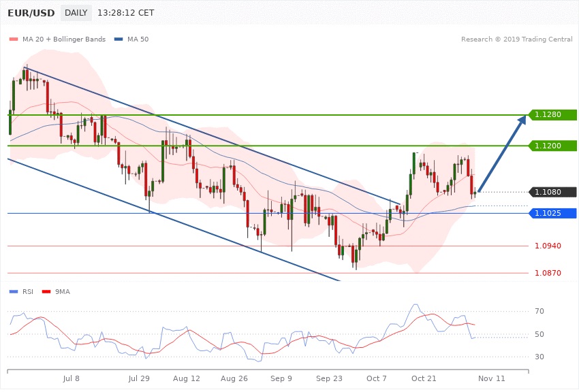Click the 13:28:12 CET timestamp
Image resolution: width=579 pixels, height=392 pixels.
[127, 13]
